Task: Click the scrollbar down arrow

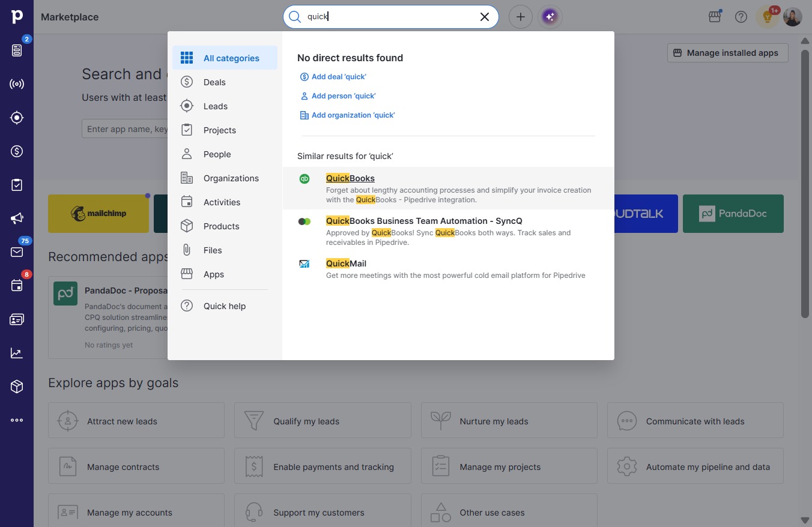Action: (805, 520)
